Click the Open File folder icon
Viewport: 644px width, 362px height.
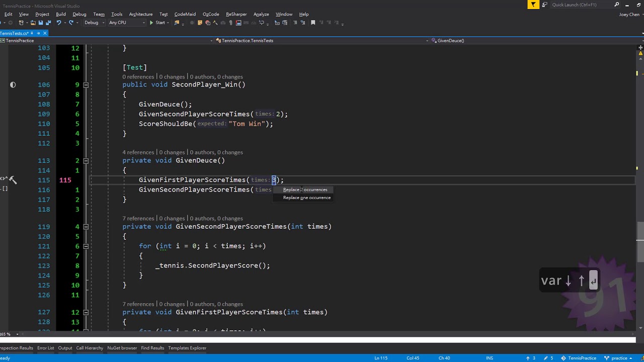click(33, 23)
